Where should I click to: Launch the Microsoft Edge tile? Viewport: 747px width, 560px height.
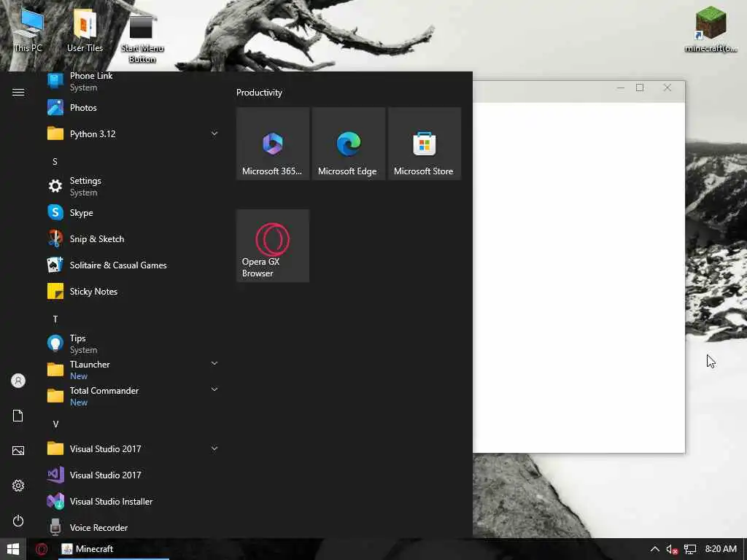348,144
